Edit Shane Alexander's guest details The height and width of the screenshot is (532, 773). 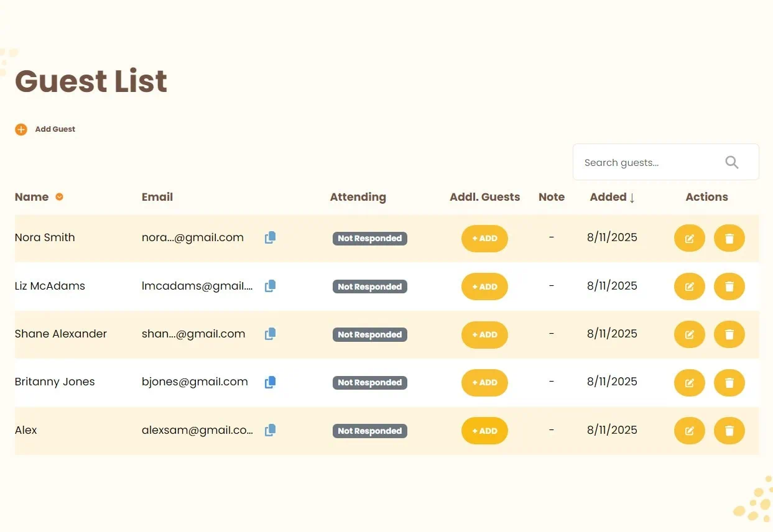pyautogui.click(x=689, y=334)
